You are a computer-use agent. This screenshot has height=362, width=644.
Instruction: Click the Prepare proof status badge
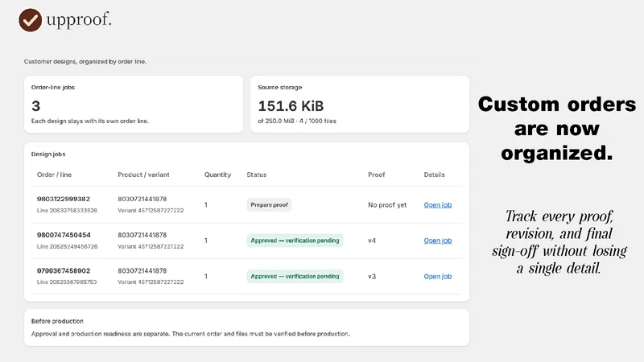point(269,205)
